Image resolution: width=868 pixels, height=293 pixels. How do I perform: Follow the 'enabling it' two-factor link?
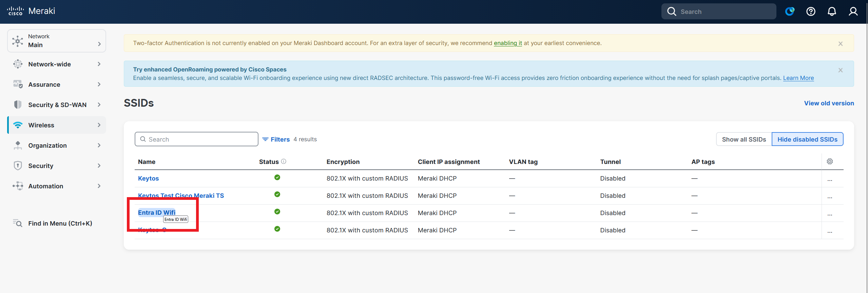coord(508,43)
